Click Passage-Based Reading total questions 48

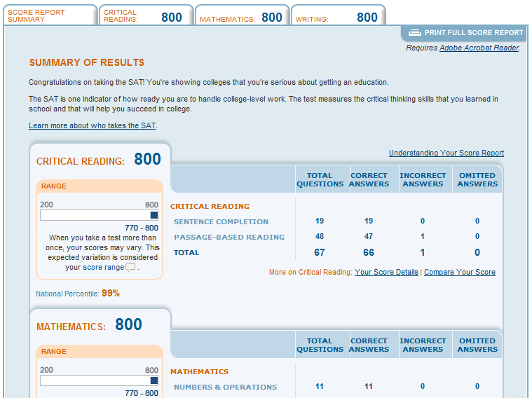pyautogui.click(x=319, y=237)
